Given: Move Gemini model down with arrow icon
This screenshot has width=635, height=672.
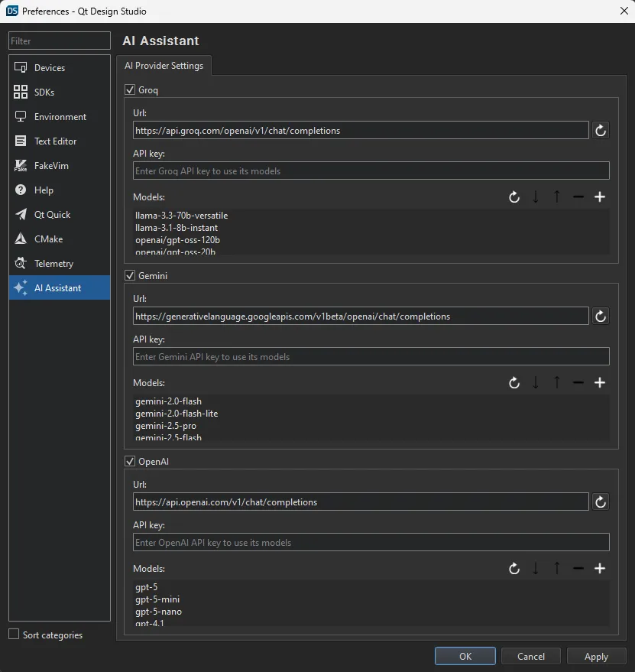Looking at the screenshot, I should [x=536, y=383].
